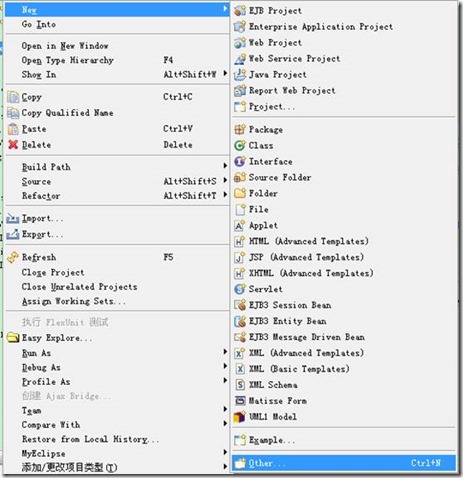Viewport: 463px width, 478px height.
Task: Click the red Delete X icon
Action: (x=13, y=145)
